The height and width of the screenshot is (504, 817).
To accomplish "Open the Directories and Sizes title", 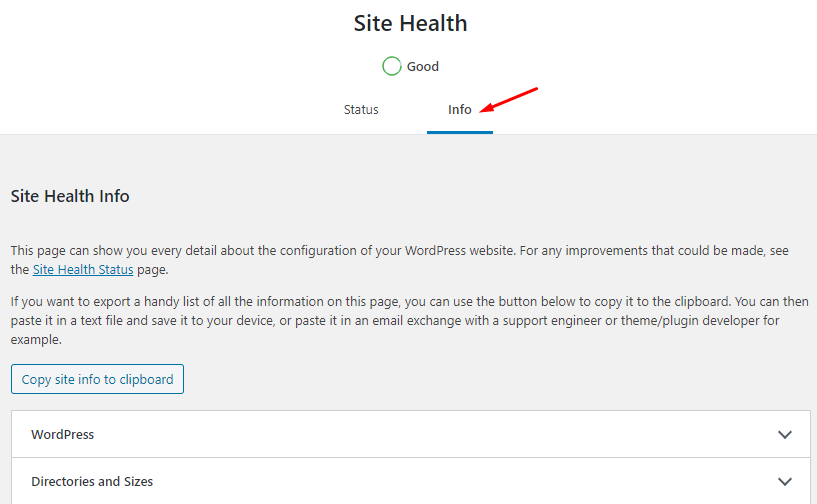I will tap(92, 481).
